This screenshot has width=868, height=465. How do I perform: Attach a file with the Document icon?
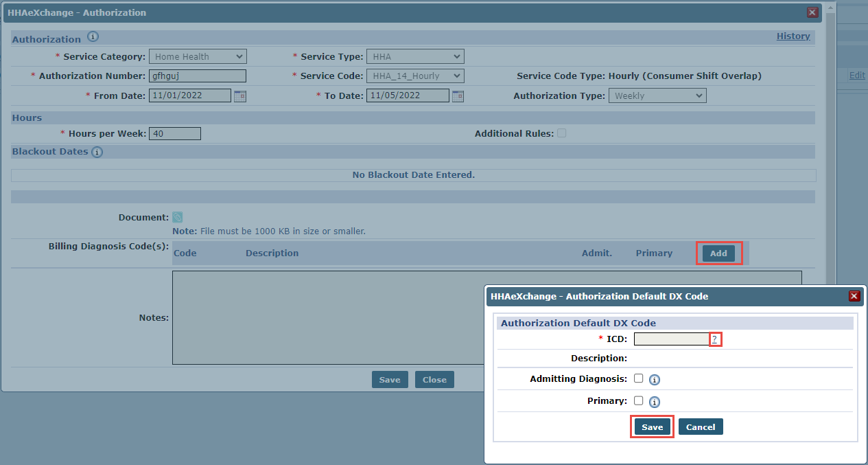point(178,217)
